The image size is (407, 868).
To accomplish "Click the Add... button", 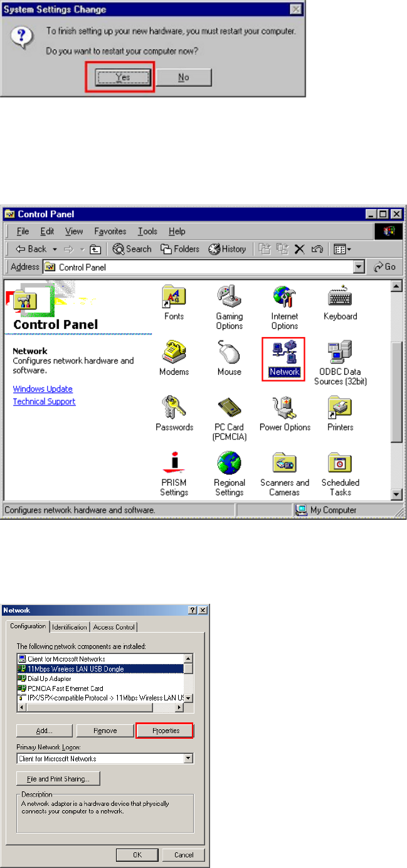I will [x=44, y=731].
